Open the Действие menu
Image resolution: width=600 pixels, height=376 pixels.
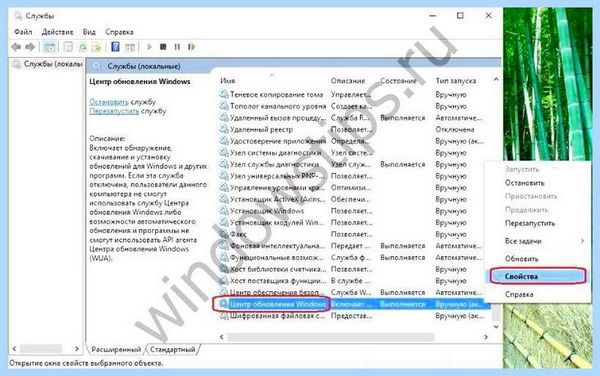click(57, 32)
